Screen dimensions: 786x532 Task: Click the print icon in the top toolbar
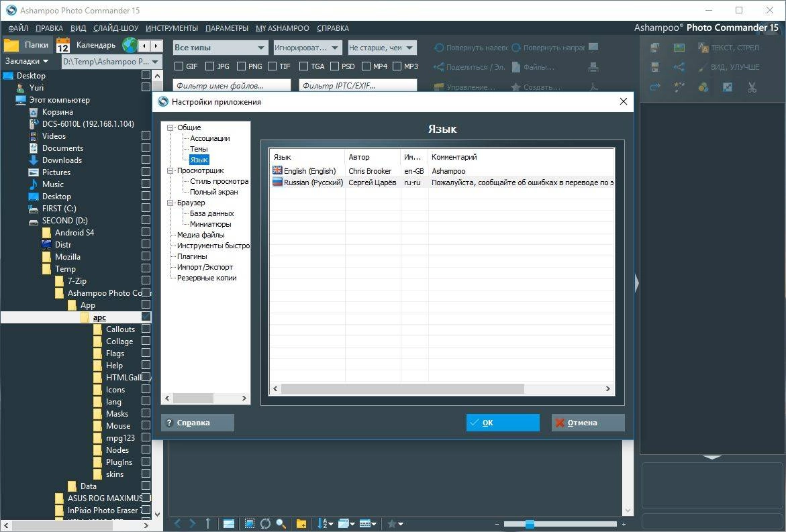(x=593, y=66)
